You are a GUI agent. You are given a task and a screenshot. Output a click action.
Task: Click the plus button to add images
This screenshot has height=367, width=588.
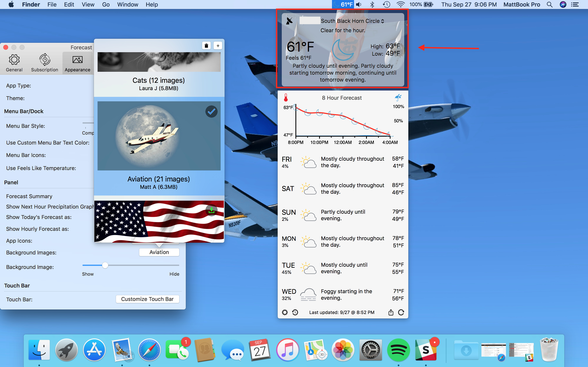point(218,46)
